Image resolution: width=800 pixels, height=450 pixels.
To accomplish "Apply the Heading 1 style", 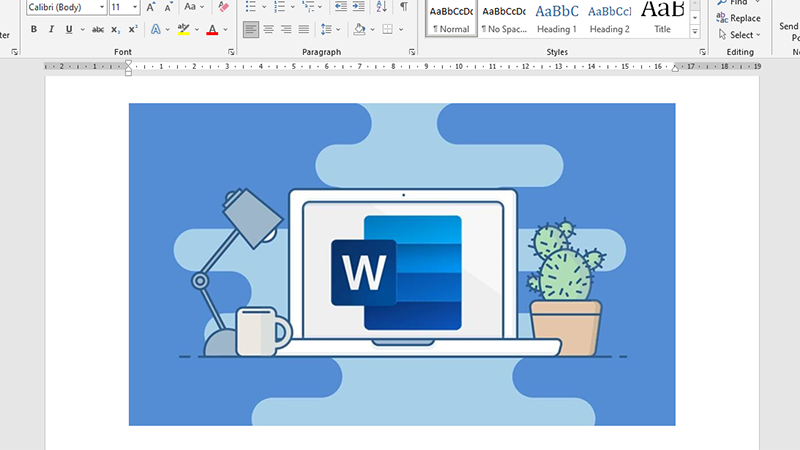I will pos(557,18).
